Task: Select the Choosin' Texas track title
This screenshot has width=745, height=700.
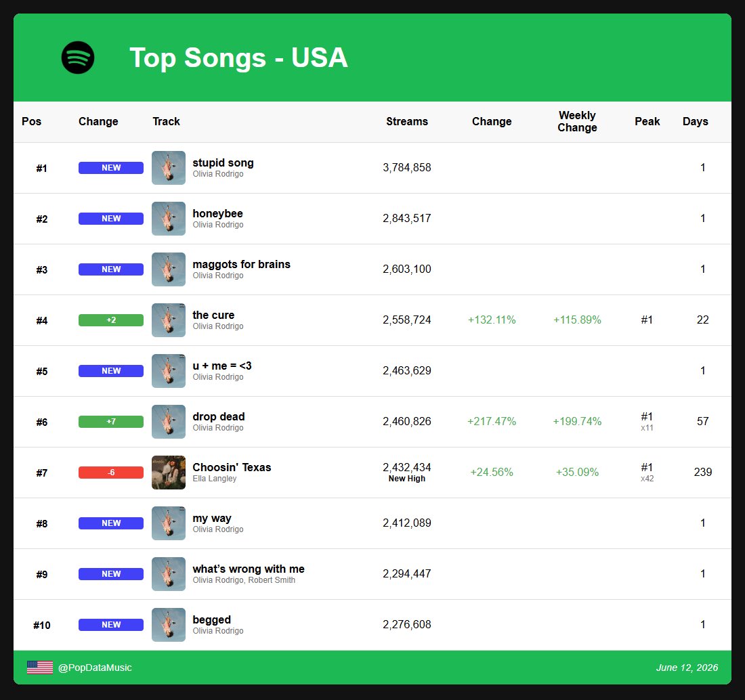Action: [x=232, y=468]
